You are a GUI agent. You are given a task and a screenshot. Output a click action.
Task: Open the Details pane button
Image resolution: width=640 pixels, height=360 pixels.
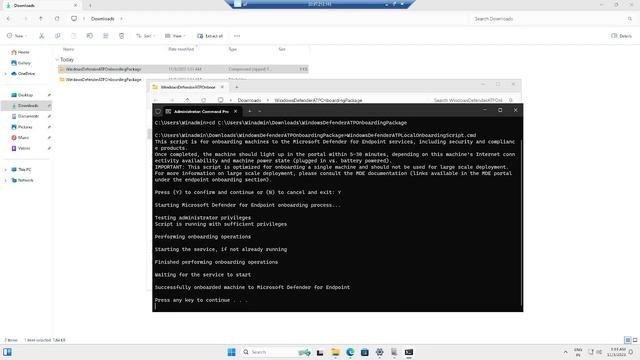click(x=621, y=36)
